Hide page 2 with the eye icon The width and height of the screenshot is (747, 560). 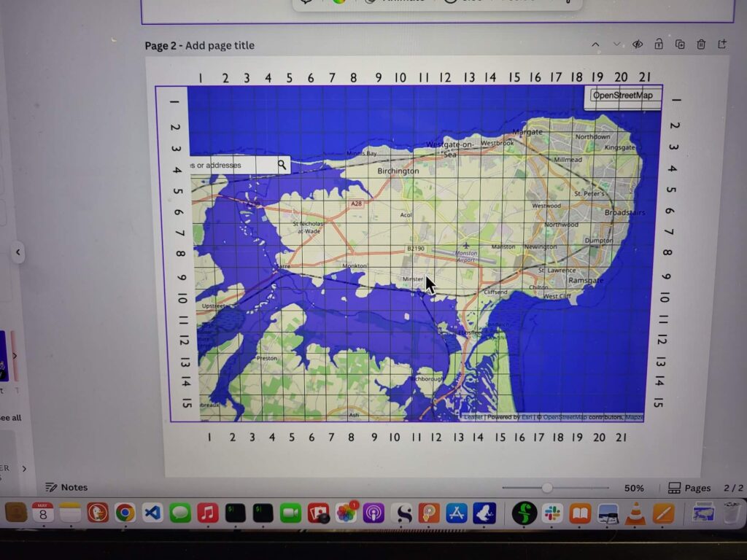[x=638, y=44]
